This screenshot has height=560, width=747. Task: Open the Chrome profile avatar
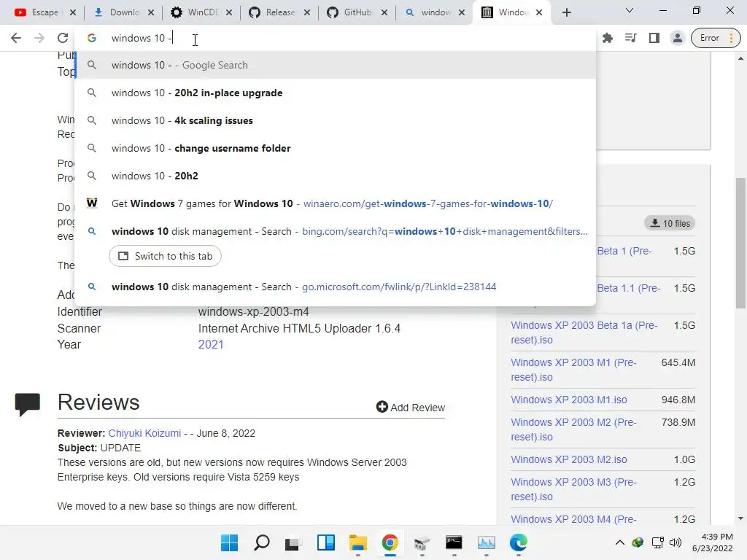coord(677,38)
